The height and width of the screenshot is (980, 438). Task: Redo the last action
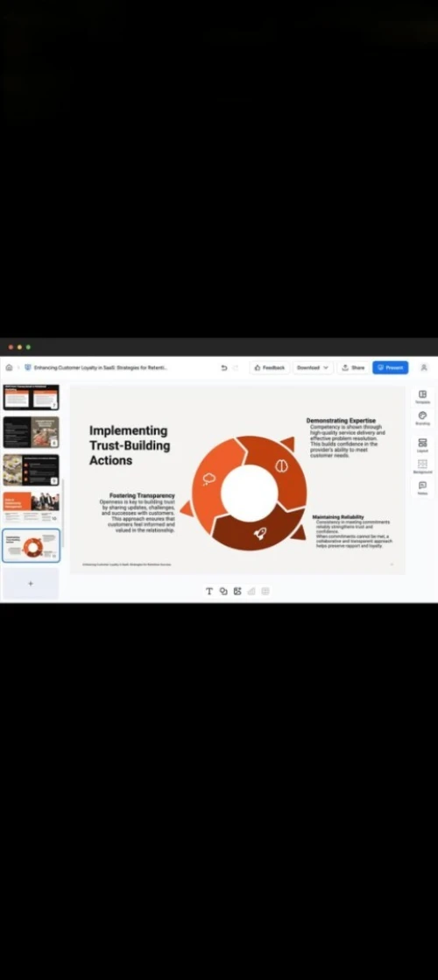pos(236,367)
